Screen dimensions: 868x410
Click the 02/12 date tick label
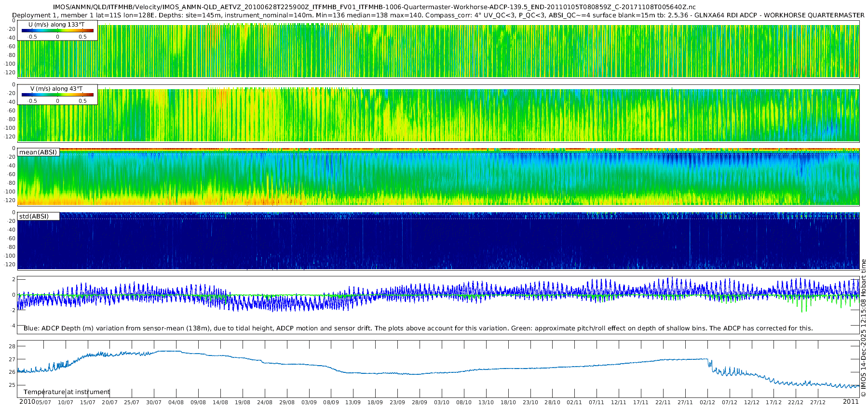[707, 402]
